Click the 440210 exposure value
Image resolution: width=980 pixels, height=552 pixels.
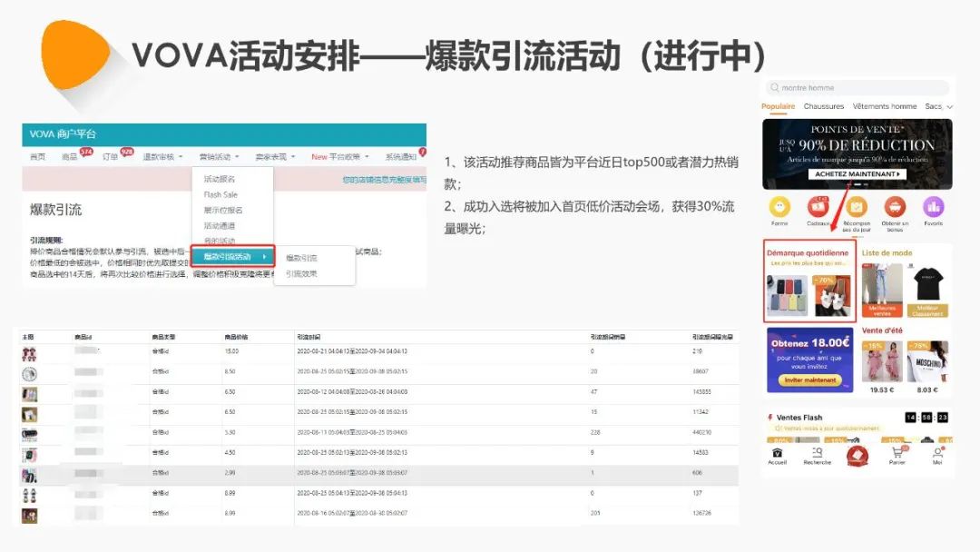pos(701,432)
